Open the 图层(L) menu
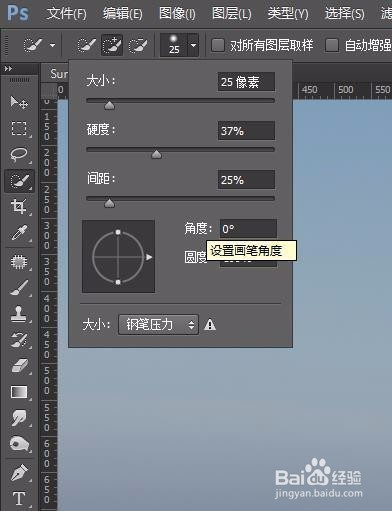The width and height of the screenshot is (392, 511). coord(232,14)
